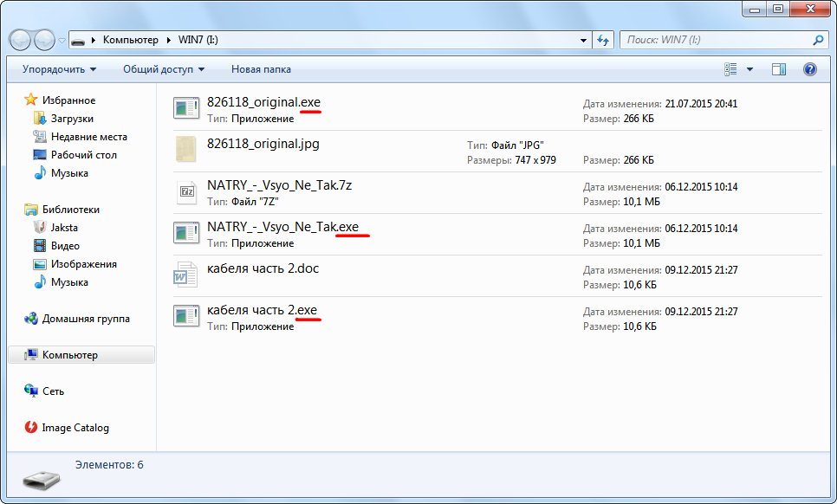Click the Back navigation arrow button
This screenshot has width=837, height=504.
[20, 40]
